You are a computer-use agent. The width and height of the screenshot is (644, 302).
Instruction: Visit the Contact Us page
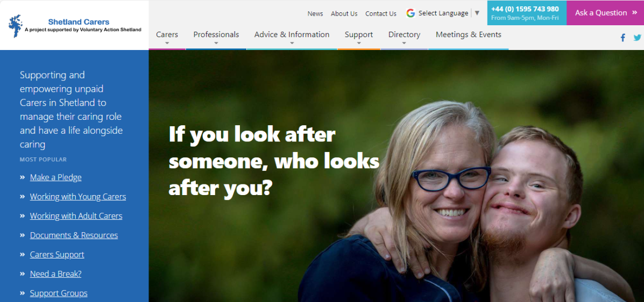pos(381,13)
